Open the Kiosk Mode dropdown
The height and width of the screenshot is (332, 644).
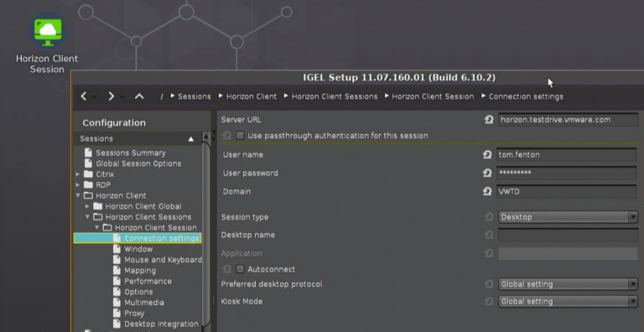pyautogui.click(x=568, y=301)
